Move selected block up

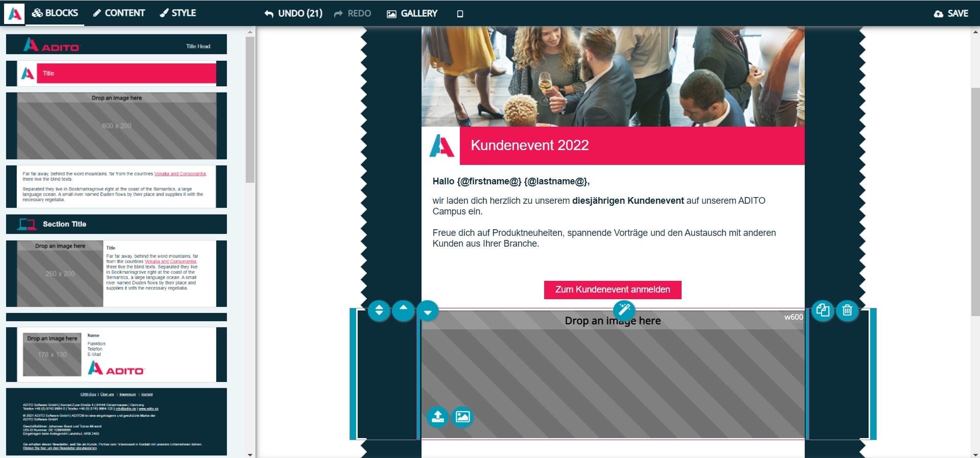tap(403, 310)
